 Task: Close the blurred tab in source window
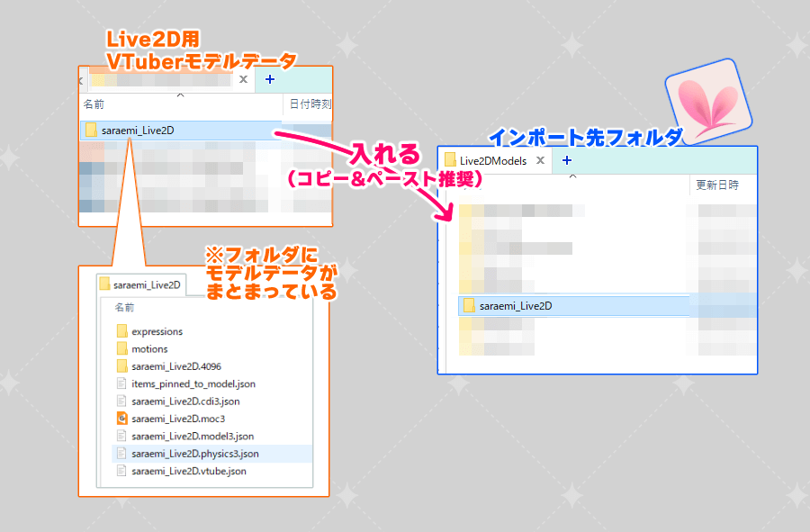click(243, 79)
